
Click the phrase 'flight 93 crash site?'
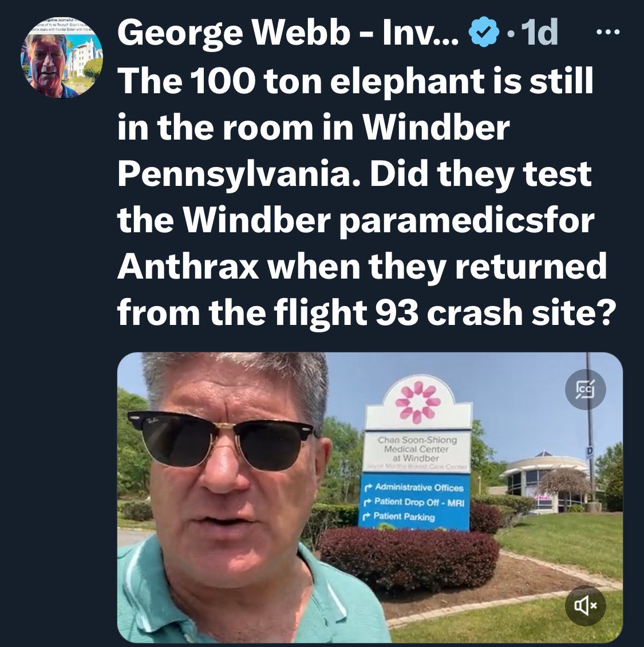445,313
